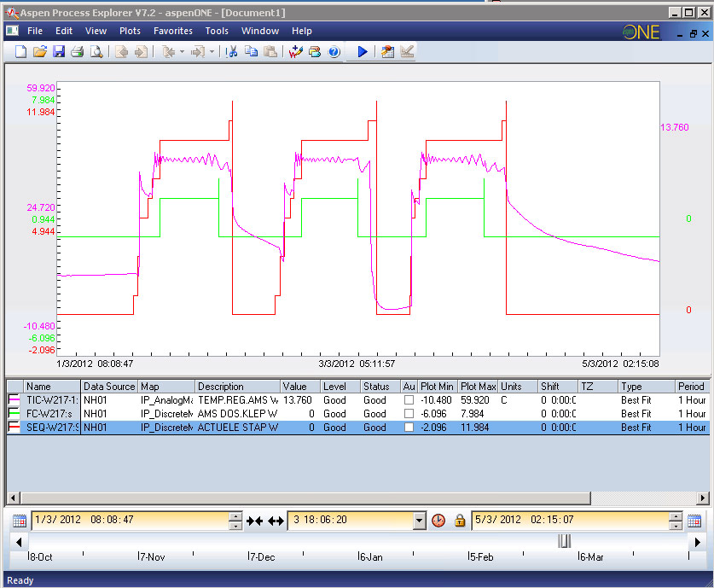Expand the time span dropdown
The image size is (714, 588).
[x=419, y=521]
